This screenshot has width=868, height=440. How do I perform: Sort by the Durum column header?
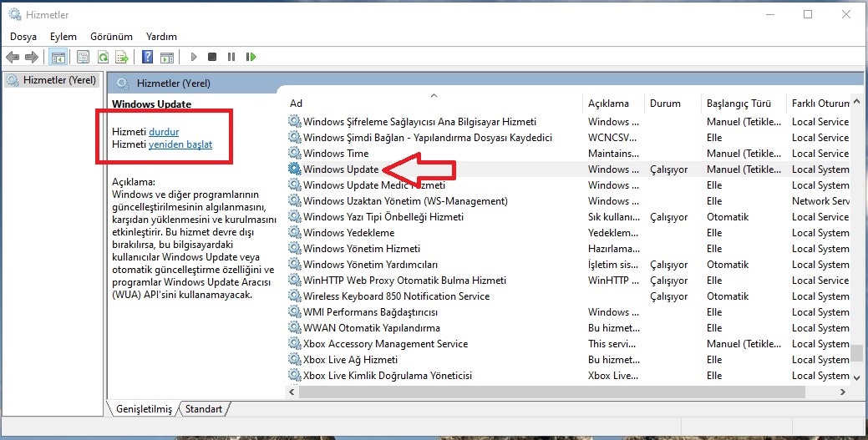pos(673,104)
